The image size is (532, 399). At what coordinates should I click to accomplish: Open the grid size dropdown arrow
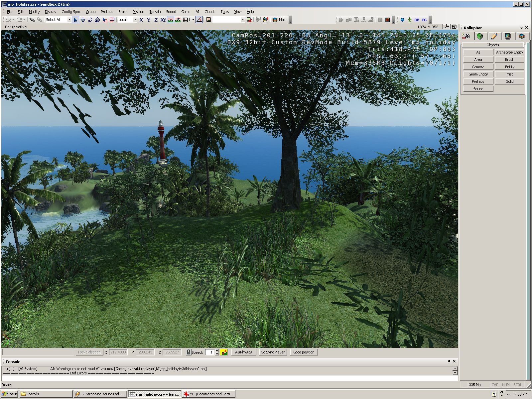(193, 20)
